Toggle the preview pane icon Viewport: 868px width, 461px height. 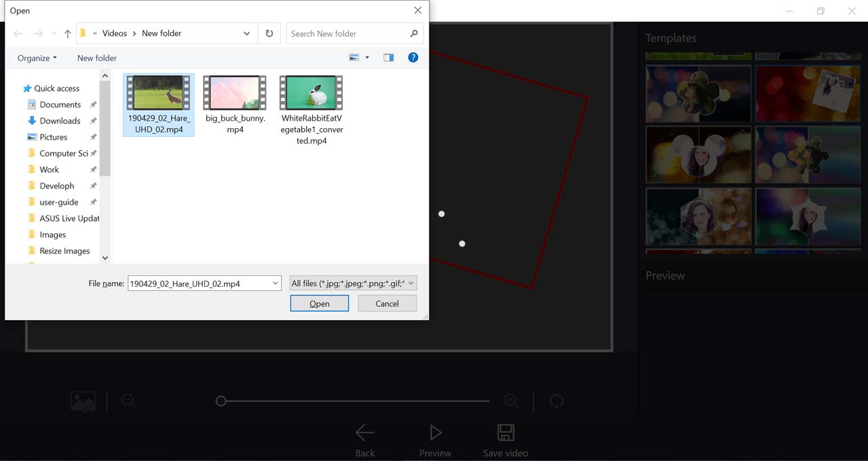[x=388, y=58]
